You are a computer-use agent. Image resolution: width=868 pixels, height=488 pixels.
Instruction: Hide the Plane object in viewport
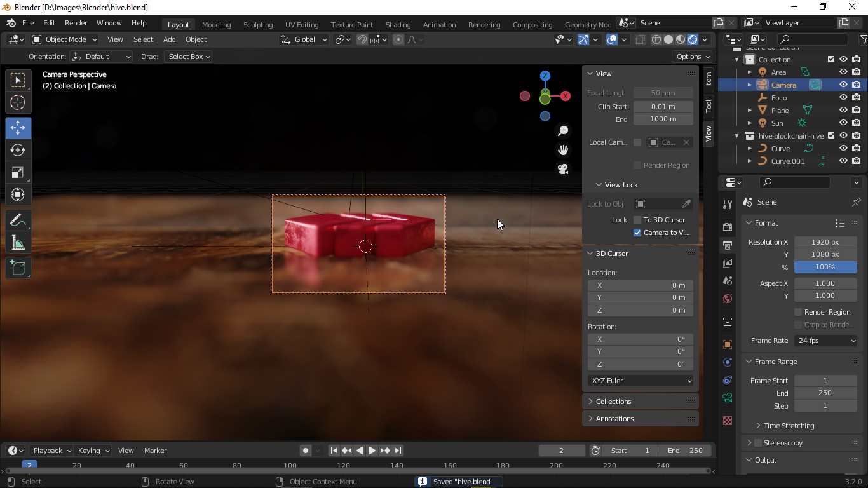[x=843, y=110]
